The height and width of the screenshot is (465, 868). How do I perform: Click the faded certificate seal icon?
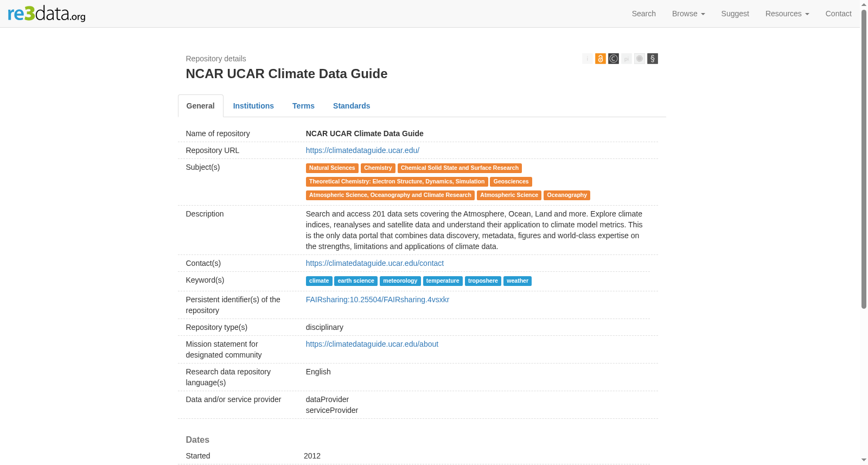click(x=640, y=59)
